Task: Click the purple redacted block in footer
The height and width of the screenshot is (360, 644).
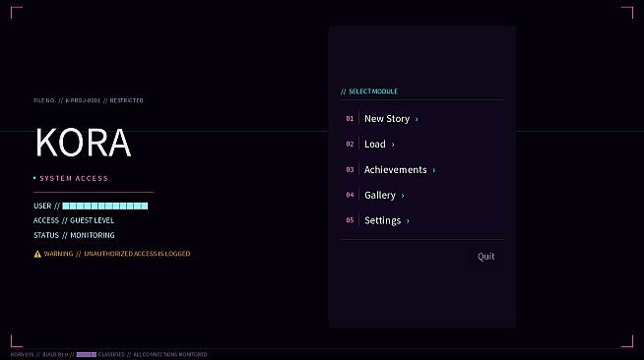Action: click(87, 354)
